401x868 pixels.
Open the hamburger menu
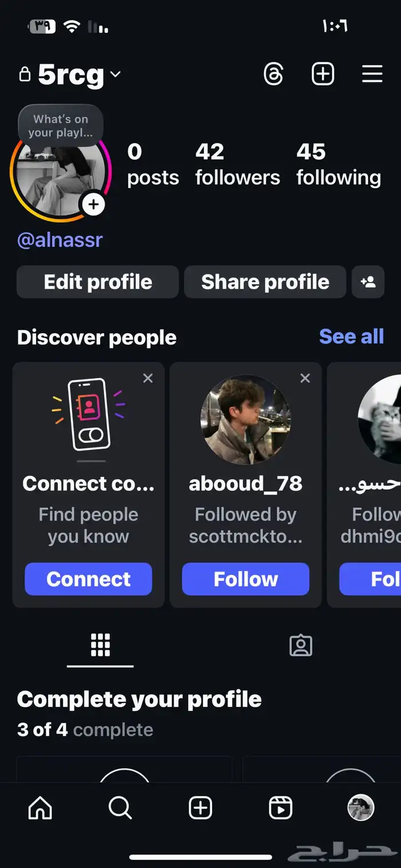tap(372, 75)
